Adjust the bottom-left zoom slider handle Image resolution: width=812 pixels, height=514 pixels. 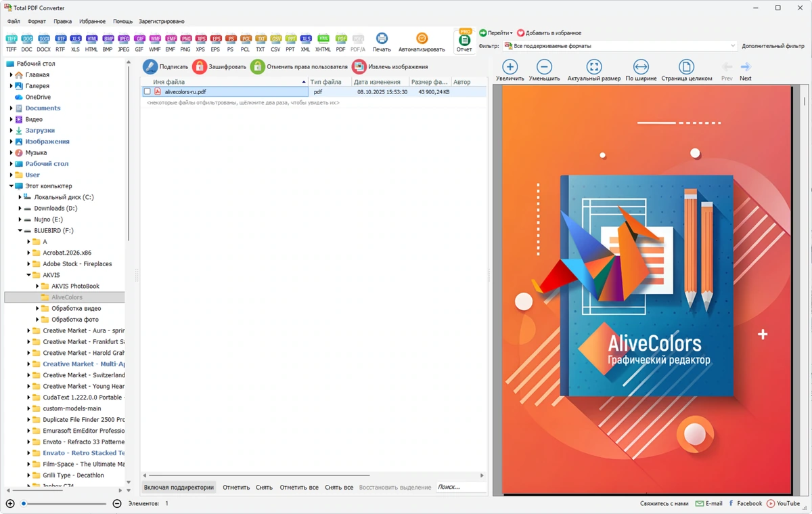(24, 503)
